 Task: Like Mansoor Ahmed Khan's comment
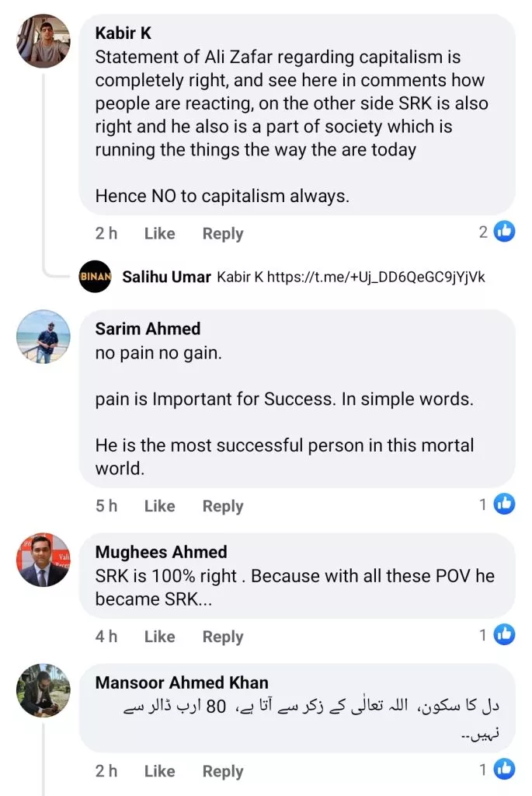(x=159, y=771)
